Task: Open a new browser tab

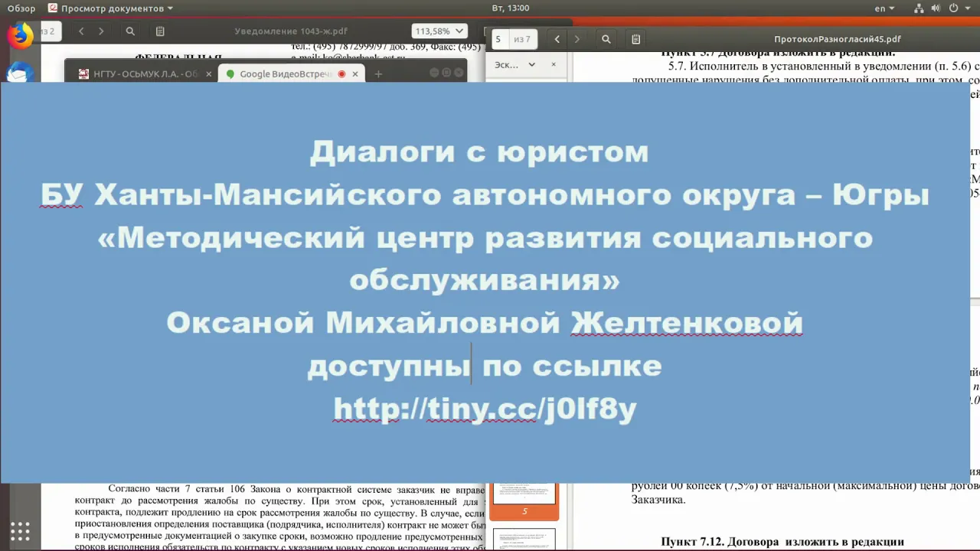Action: point(378,74)
